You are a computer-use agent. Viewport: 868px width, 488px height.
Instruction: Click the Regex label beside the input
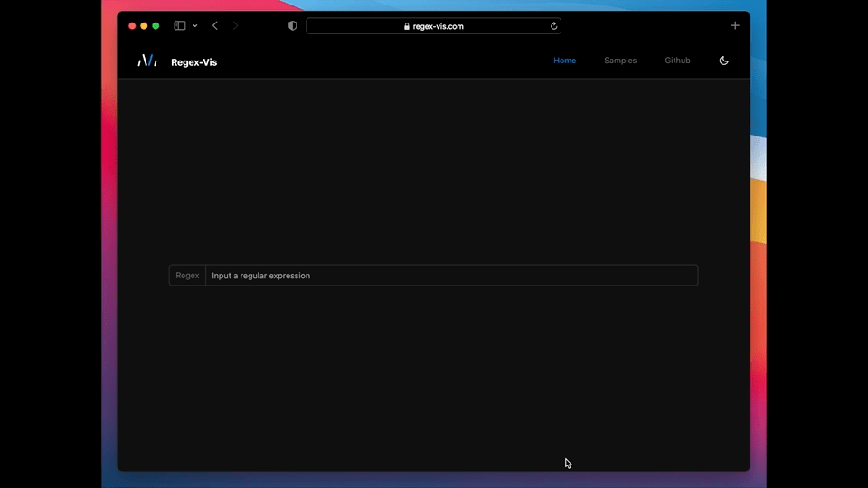point(187,275)
